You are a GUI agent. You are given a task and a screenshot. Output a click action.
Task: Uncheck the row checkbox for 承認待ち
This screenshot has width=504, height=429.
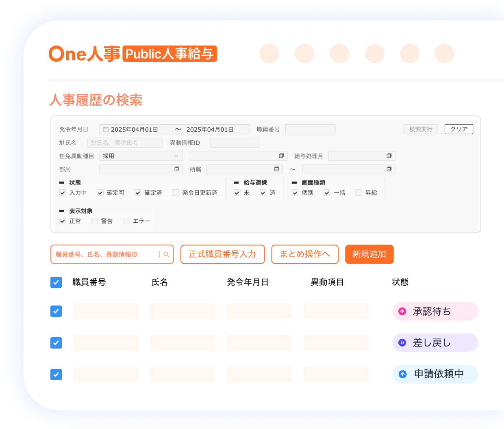click(56, 311)
